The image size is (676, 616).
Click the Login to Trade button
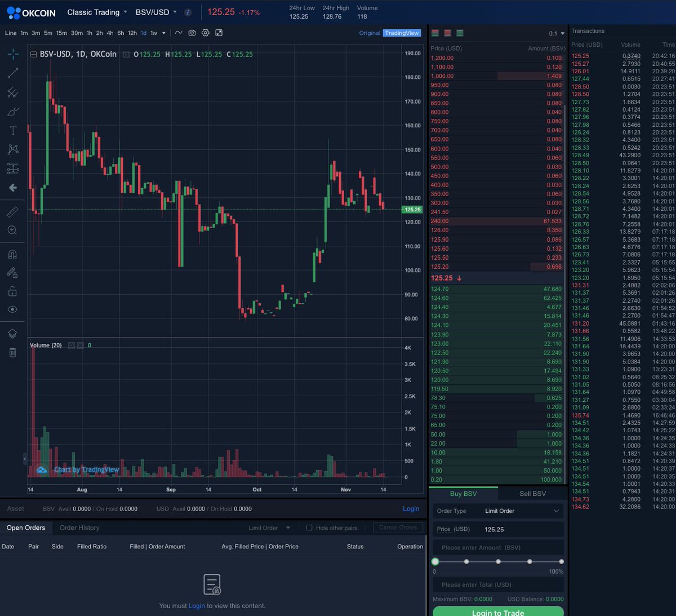click(498, 611)
